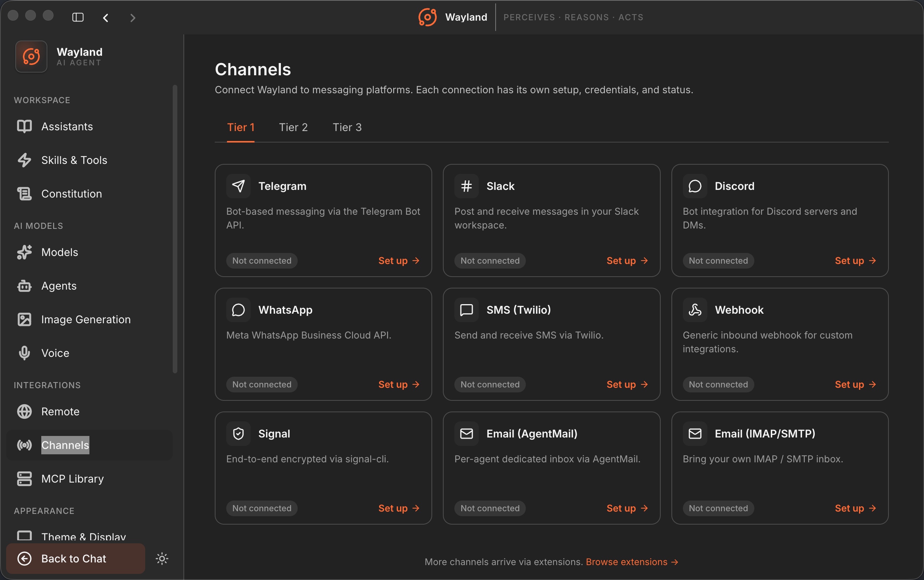Open the Models sparkles icon
This screenshot has width=924, height=580.
[x=24, y=252]
